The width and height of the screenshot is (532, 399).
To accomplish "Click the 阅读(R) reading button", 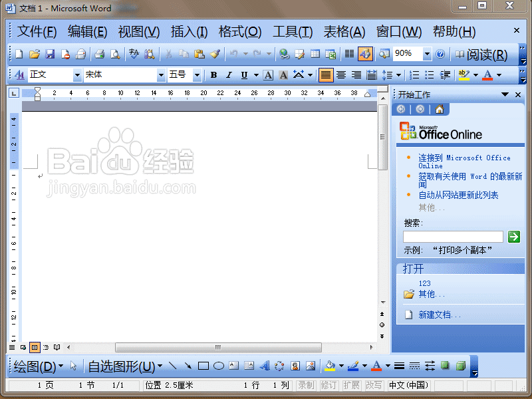I will 481,55.
